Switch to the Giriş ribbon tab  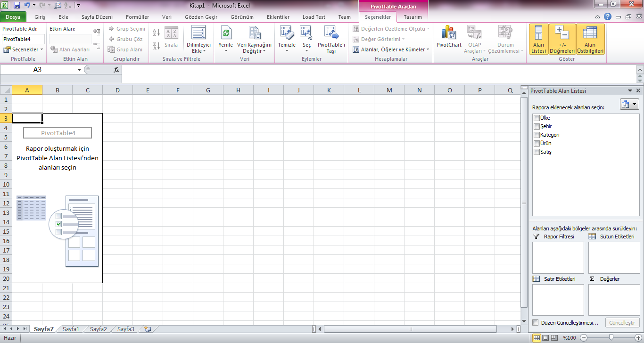40,17
